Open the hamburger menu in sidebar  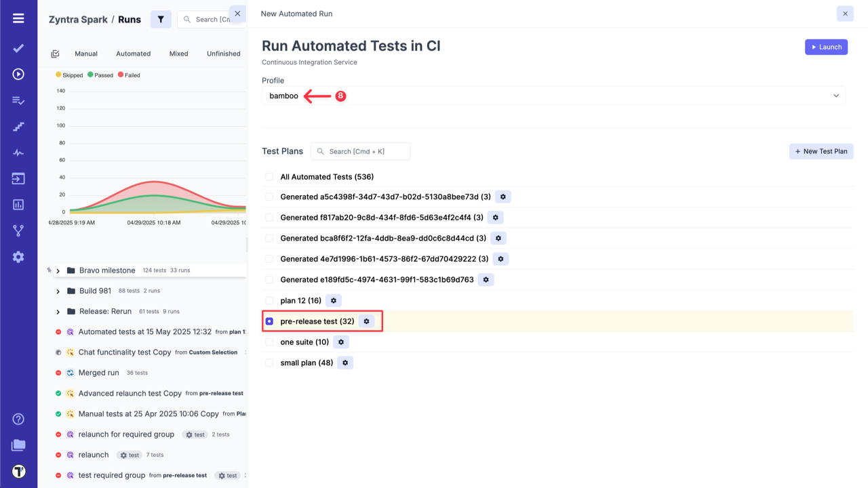coord(18,18)
